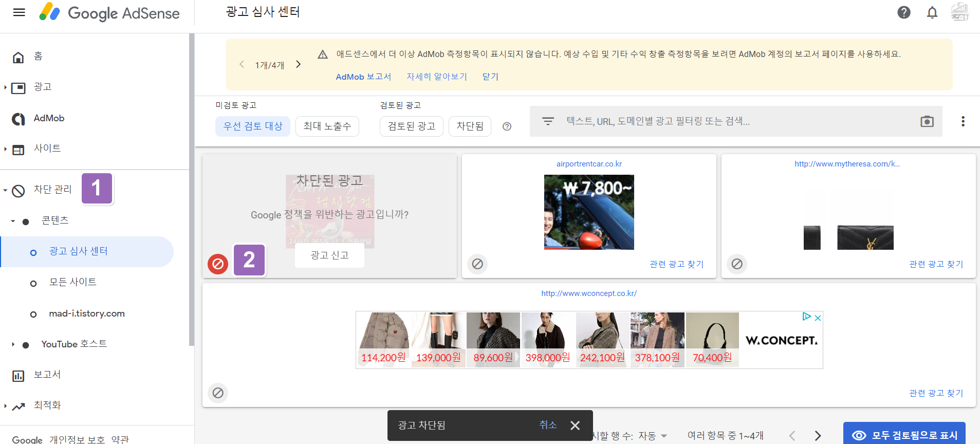This screenshot has height=444, width=980.
Task: Open the hamburger main menu
Action: point(19,12)
